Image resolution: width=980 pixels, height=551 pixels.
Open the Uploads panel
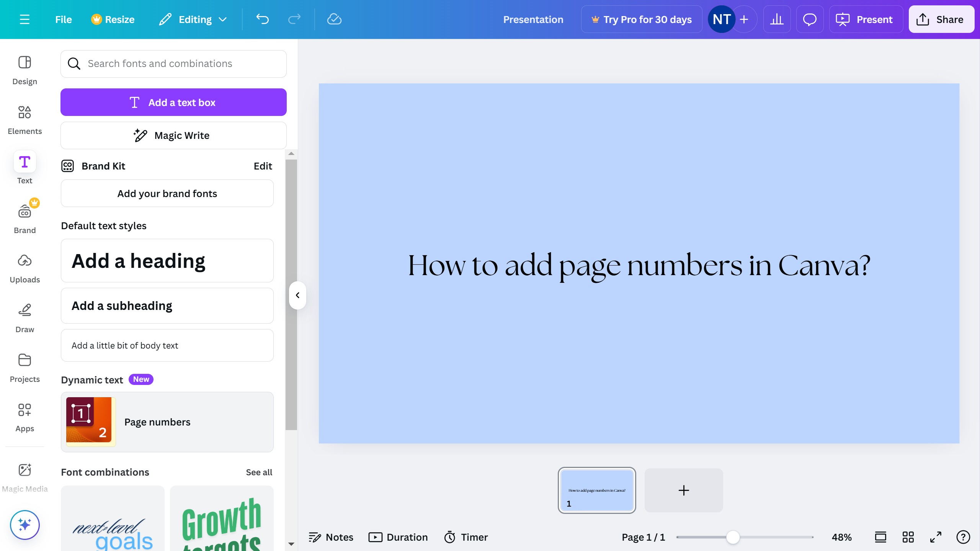click(x=24, y=268)
